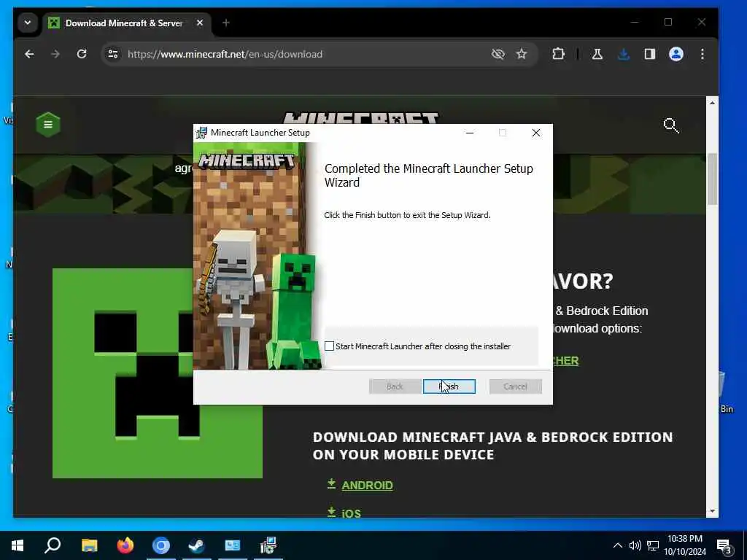Open Chrome Labs flask icon
This screenshot has width=747, height=560.
coord(597,54)
